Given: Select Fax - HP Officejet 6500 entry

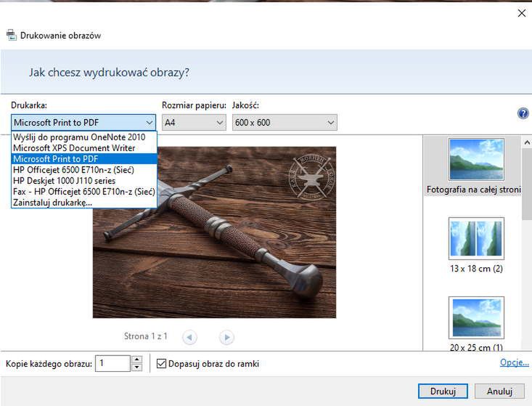Looking at the screenshot, I should 84,192.
